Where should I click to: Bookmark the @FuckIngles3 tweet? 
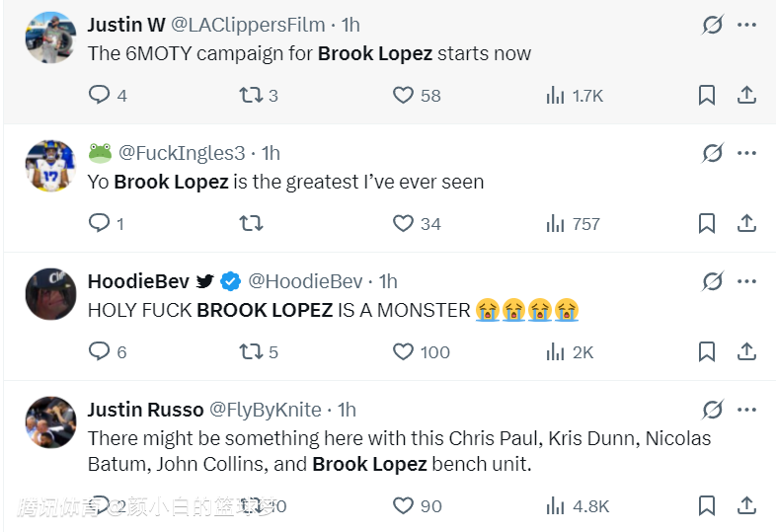point(707,223)
